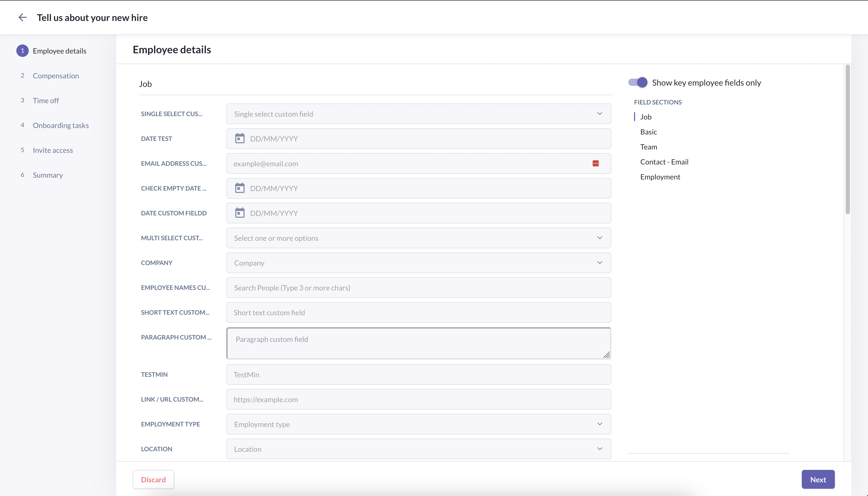
Task: Go to Compensation step
Action: tap(56, 76)
